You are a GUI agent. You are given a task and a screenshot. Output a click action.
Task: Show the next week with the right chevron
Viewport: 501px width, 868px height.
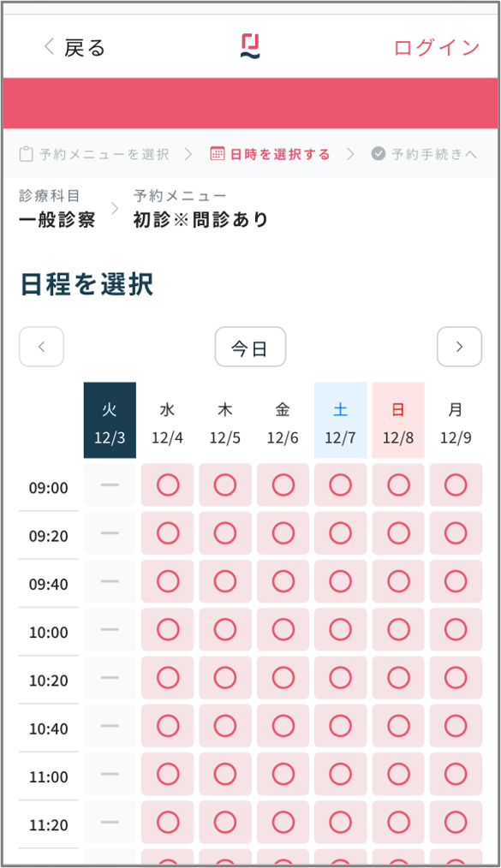point(459,347)
